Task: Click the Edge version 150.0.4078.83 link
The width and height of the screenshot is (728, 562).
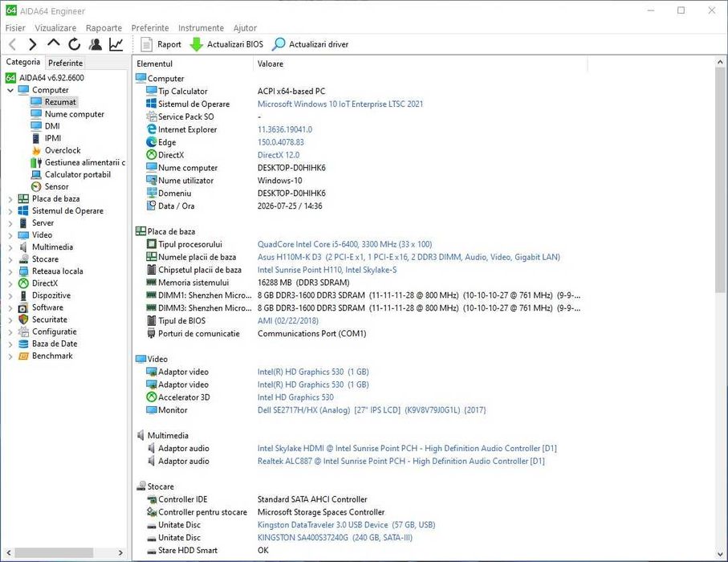Action: [x=281, y=142]
